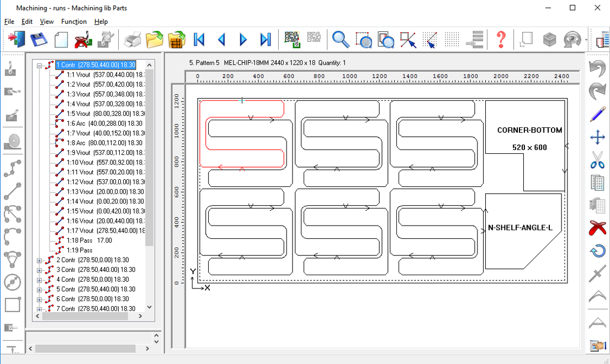This screenshot has width=610, height=364.
Task: Click the red X with check icon
Action: (x=83, y=40)
